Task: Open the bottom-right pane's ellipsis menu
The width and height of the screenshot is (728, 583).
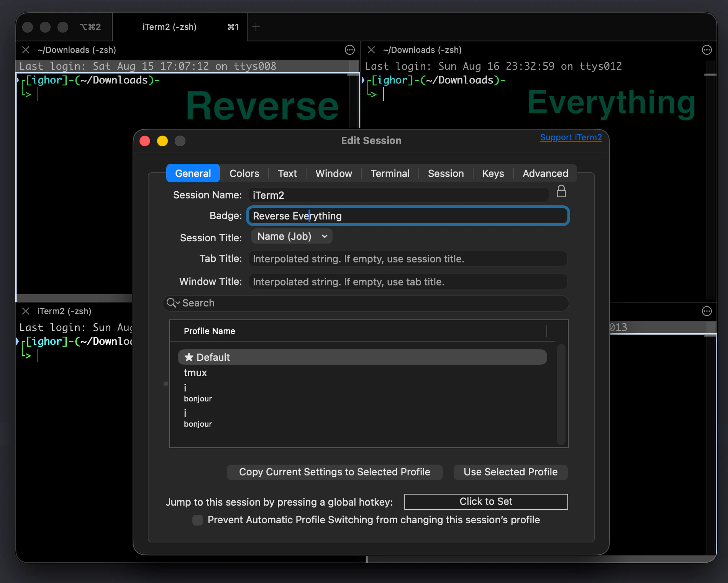Action: tap(707, 311)
